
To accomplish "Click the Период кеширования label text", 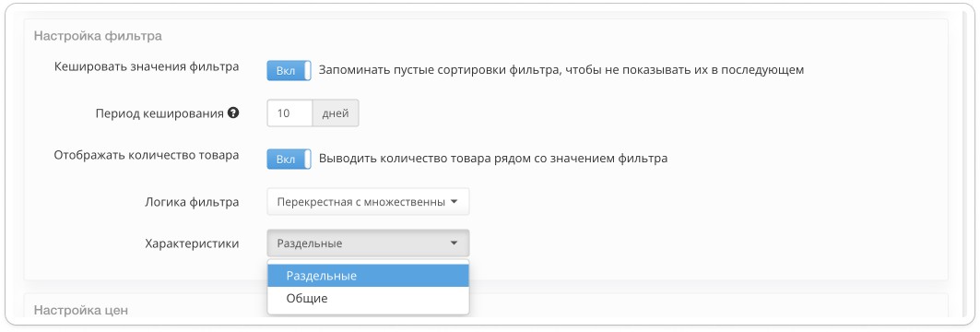I will (159, 113).
